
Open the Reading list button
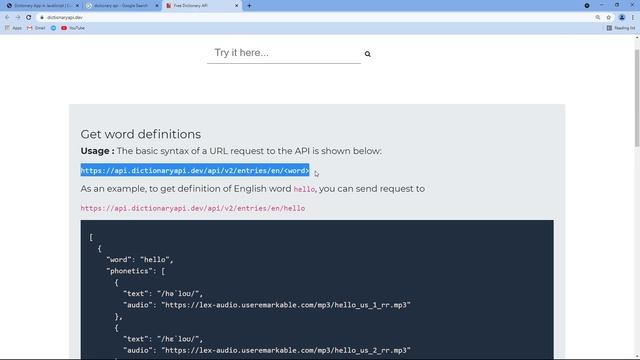click(621, 28)
